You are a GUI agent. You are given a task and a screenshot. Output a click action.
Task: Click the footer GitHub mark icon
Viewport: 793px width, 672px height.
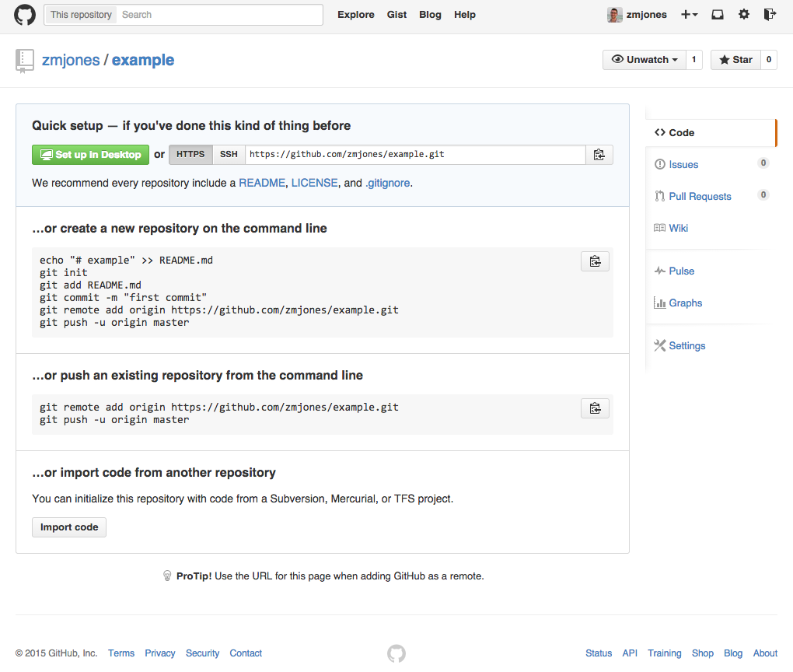coord(396,653)
